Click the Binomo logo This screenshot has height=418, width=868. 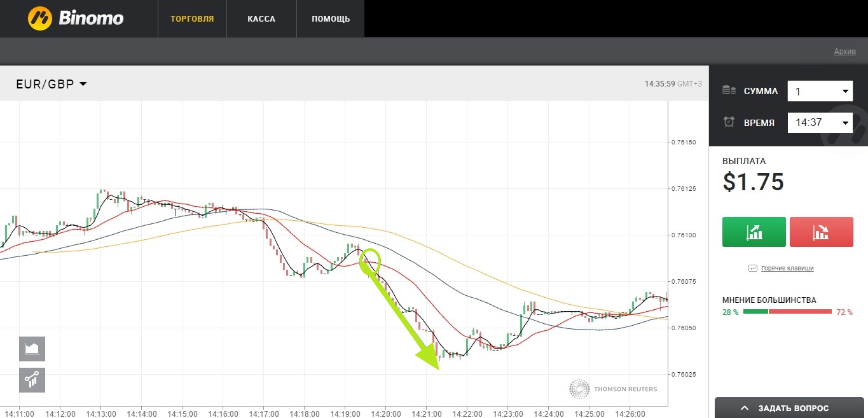coord(76,18)
